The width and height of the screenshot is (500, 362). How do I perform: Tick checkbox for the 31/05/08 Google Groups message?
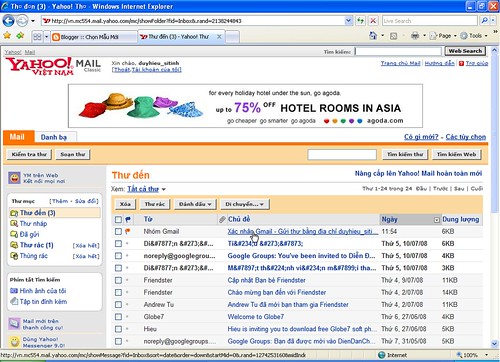[x=118, y=341]
